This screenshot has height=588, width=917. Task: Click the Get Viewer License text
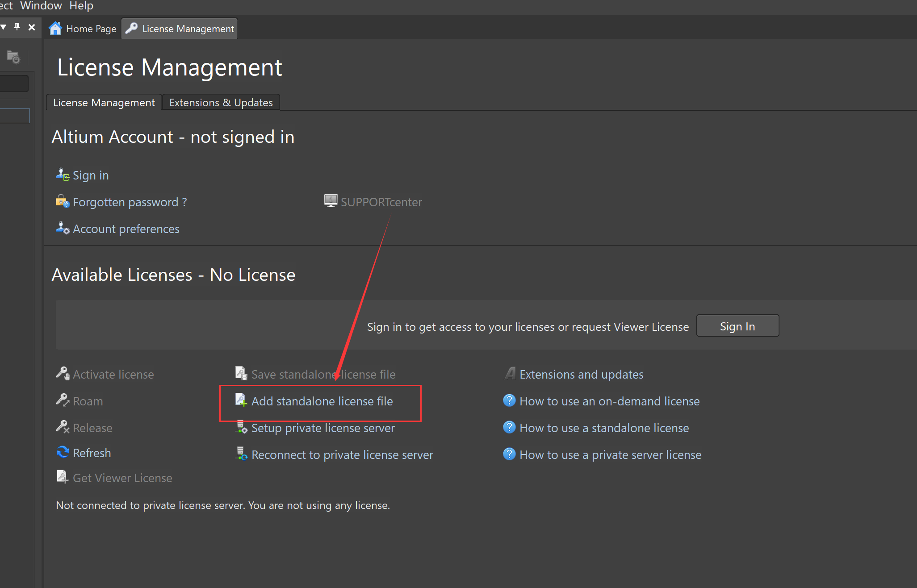click(x=122, y=478)
